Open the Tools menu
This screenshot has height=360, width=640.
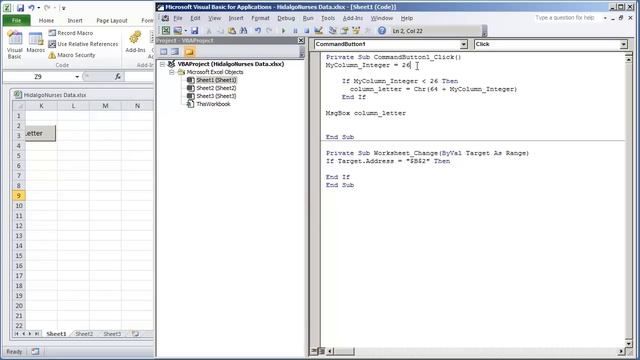328,18
